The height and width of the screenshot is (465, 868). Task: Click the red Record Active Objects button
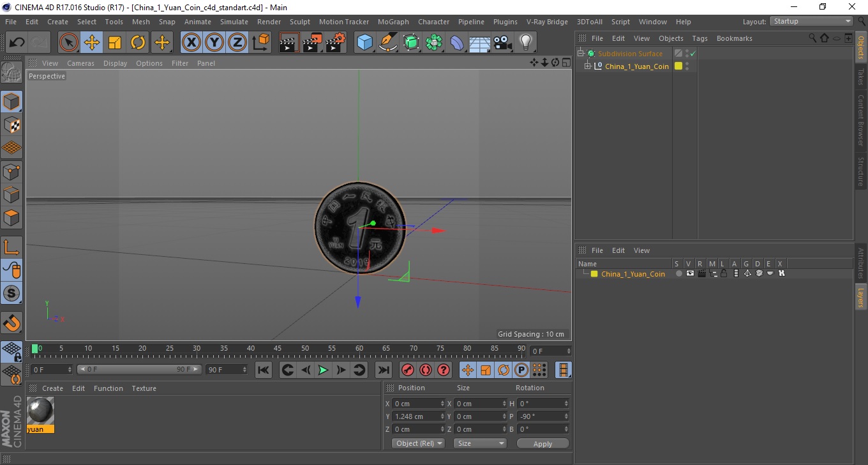pos(407,370)
